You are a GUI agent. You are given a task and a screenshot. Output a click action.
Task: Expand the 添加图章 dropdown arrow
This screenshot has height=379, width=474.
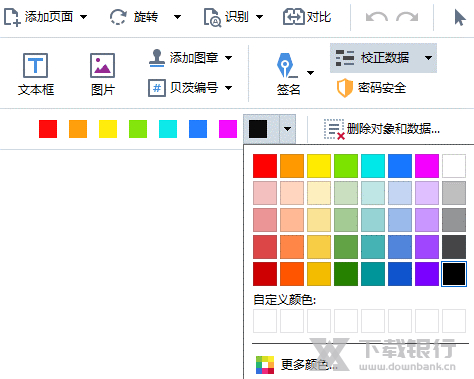[228, 58]
